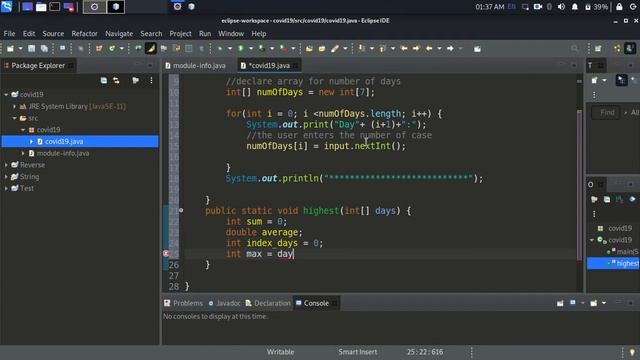Click the Run External Tools icon

tap(283, 49)
